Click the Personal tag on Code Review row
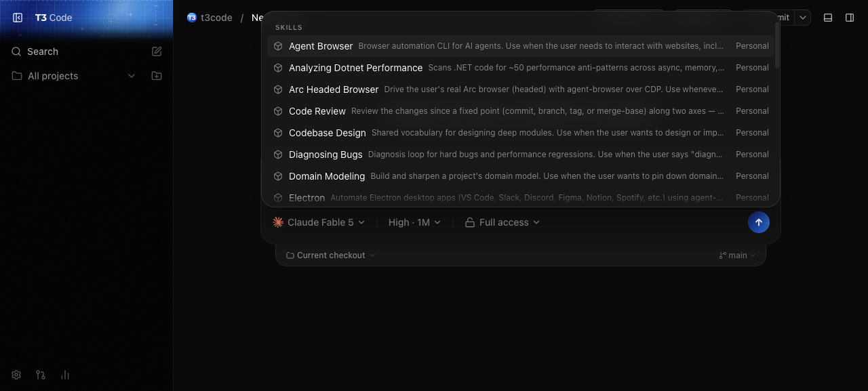The width and height of the screenshot is (868, 391). tap(752, 111)
